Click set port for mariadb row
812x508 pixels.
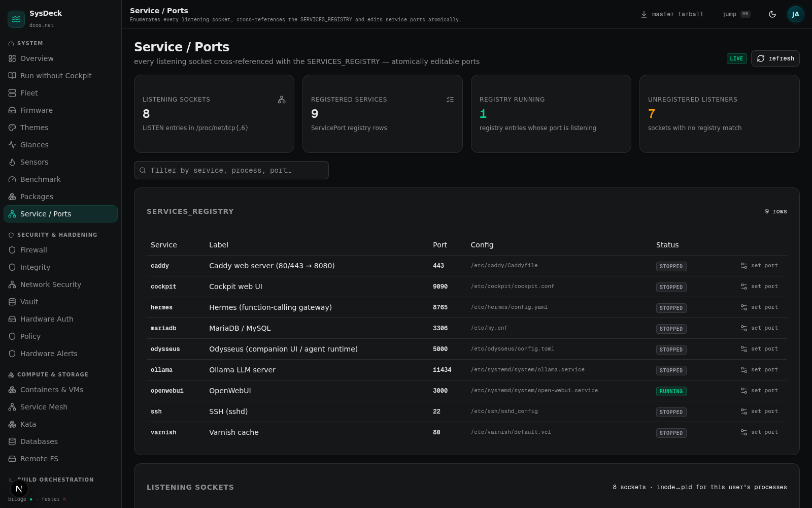coord(759,328)
